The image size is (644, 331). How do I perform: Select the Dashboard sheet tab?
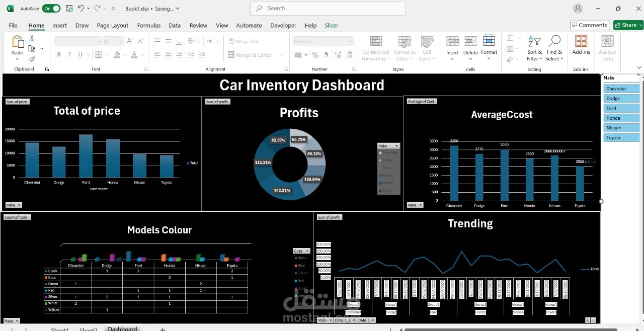coord(122,329)
